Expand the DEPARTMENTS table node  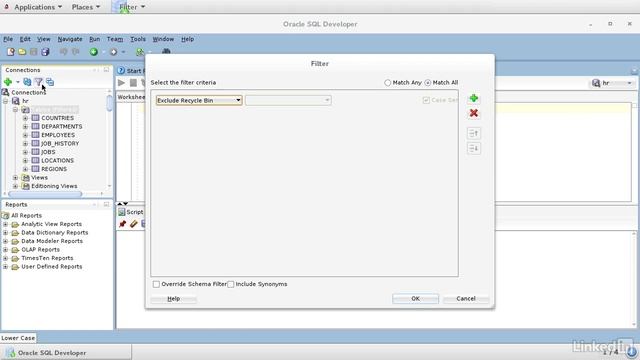(25, 127)
